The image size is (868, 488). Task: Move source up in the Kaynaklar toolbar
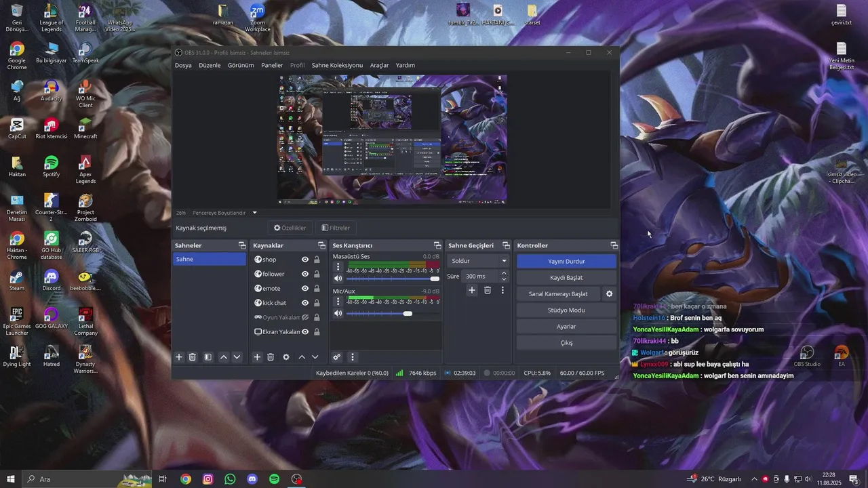pyautogui.click(x=302, y=357)
